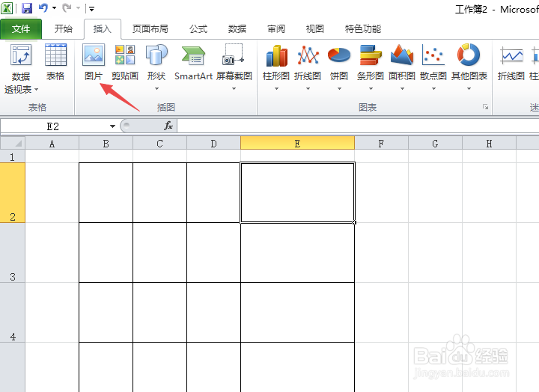Open the File (文件) tab
The height and width of the screenshot is (392, 539).
click(x=21, y=29)
